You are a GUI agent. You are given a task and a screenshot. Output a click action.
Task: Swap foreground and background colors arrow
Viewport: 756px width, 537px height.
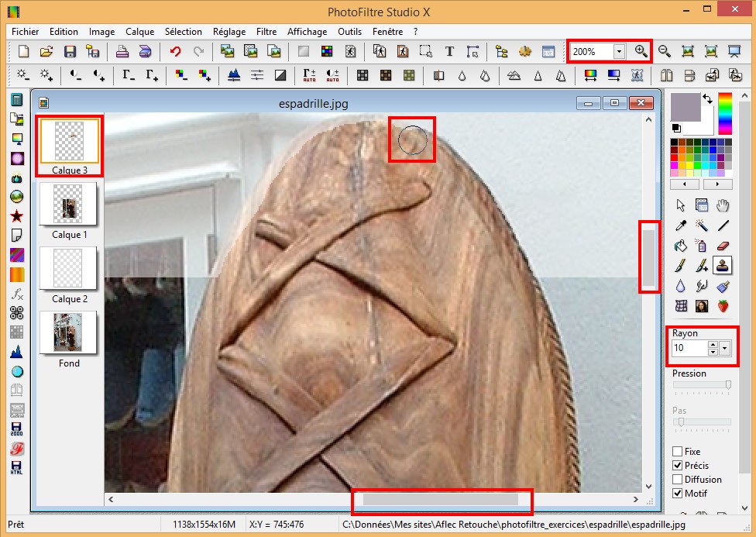(707, 98)
